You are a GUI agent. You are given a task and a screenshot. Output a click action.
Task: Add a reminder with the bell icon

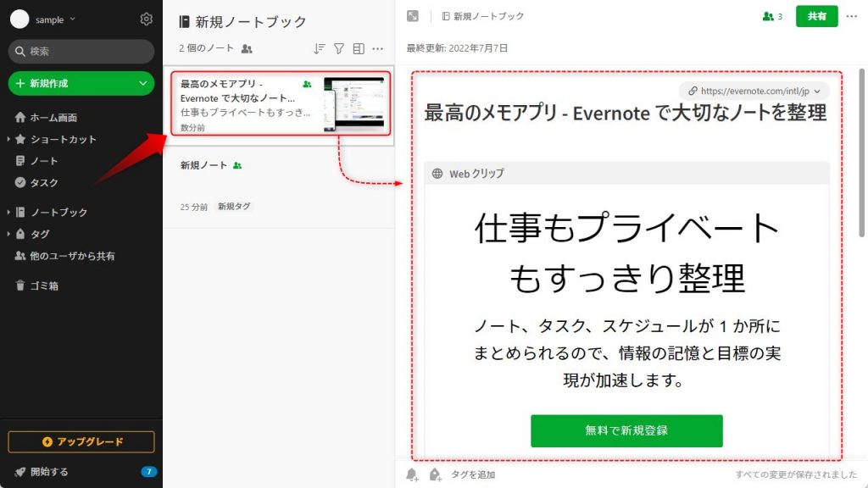coord(412,474)
